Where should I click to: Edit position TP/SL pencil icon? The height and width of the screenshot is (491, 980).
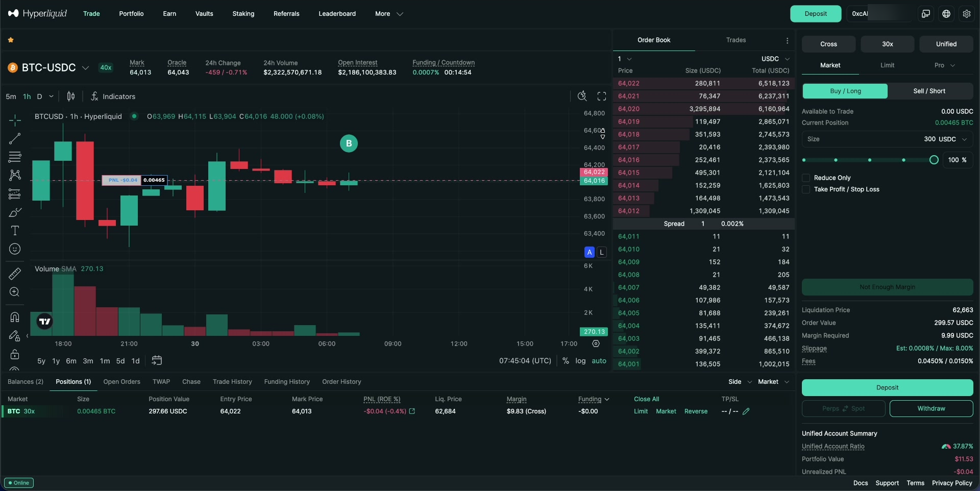(746, 411)
